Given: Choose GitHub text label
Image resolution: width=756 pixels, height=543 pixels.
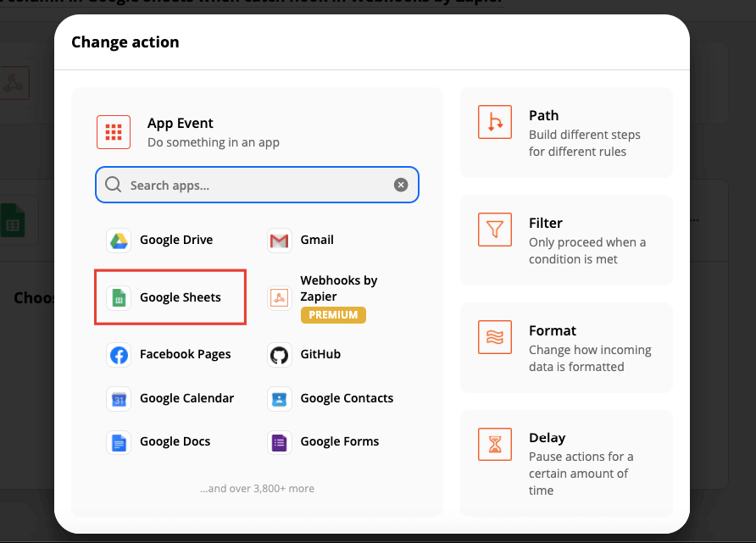Looking at the screenshot, I should click(320, 354).
